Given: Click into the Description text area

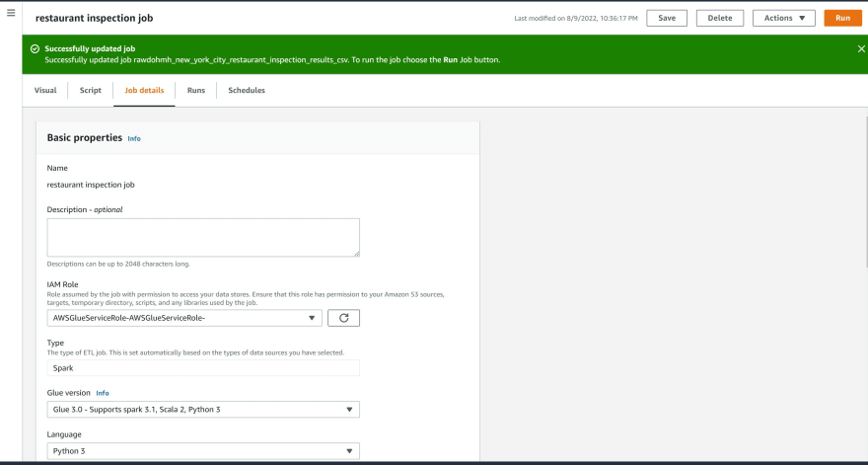Looking at the screenshot, I should point(203,237).
